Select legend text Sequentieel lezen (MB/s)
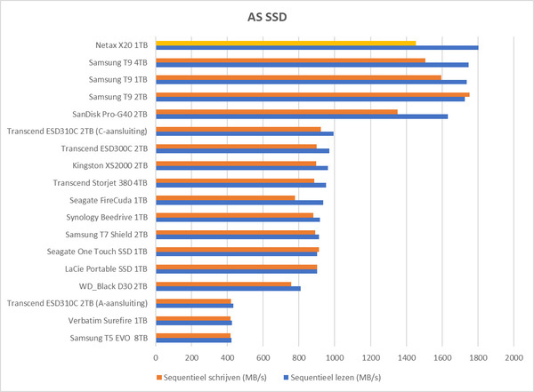 tap(336, 378)
